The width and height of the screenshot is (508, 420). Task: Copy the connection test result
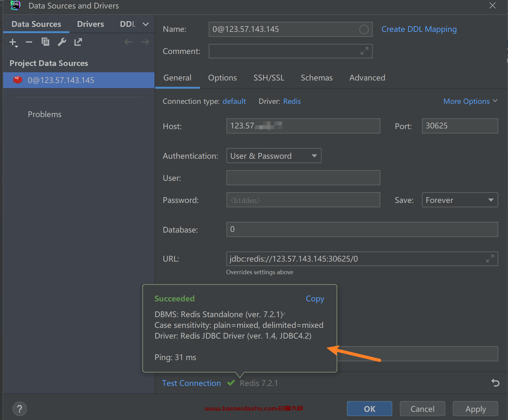click(x=315, y=299)
